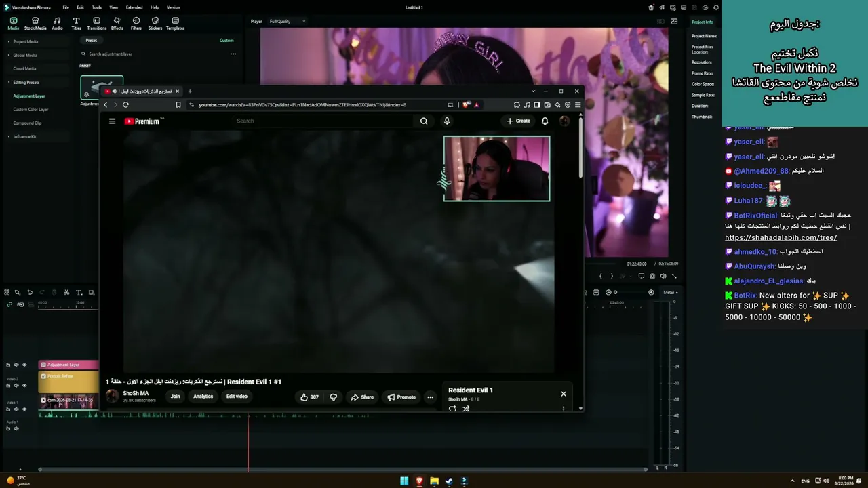Open the Templates tab in Filmora
The image size is (868, 488).
[x=175, y=24]
